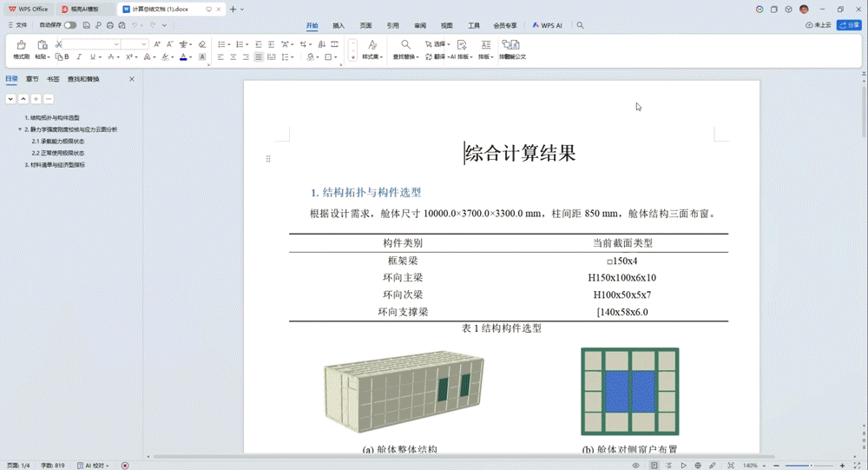Click the distributed alignment icon
This screenshot has height=470, width=868.
[271, 56]
